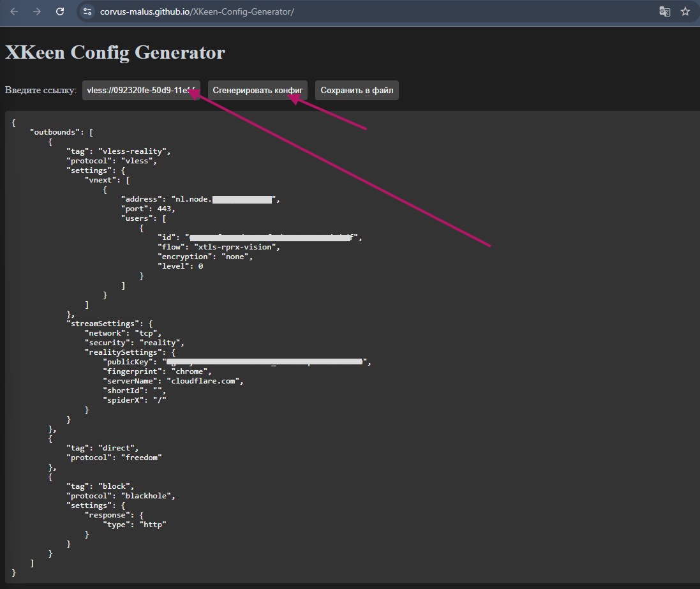
Task: Open site information icon in address bar
Action: 87,11
